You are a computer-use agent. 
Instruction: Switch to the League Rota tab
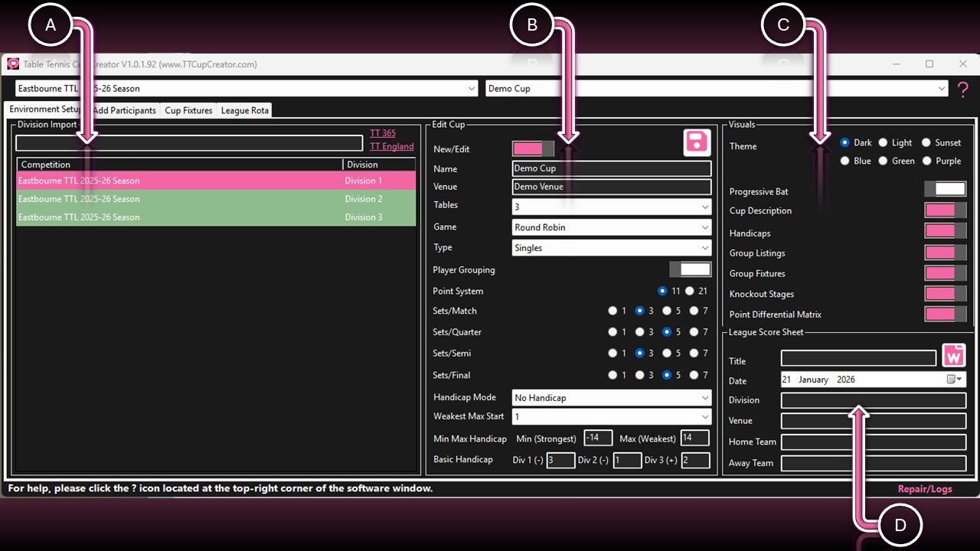coord(245,110)
